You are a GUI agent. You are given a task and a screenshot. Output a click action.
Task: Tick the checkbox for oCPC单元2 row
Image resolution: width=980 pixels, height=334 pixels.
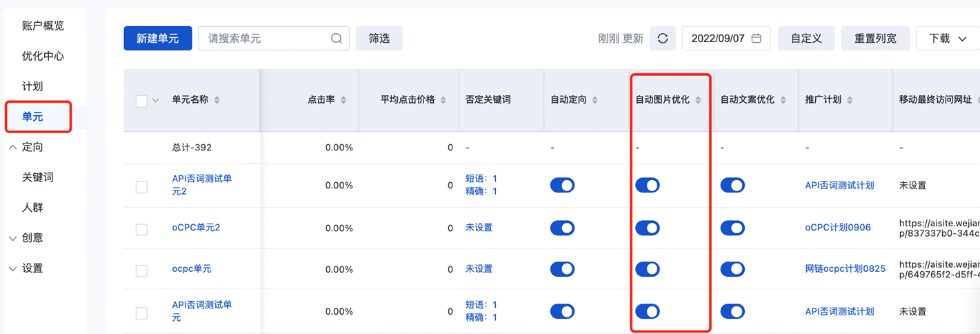(141, 229)
